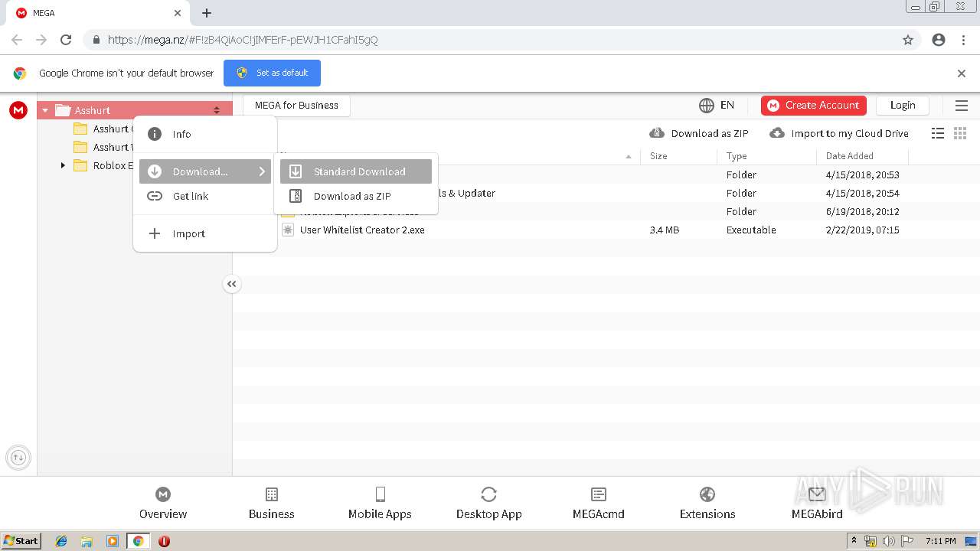This screenshot has height=551, width=980.
Task: Open the Windows Start menu
Action: tap(21, 540)
